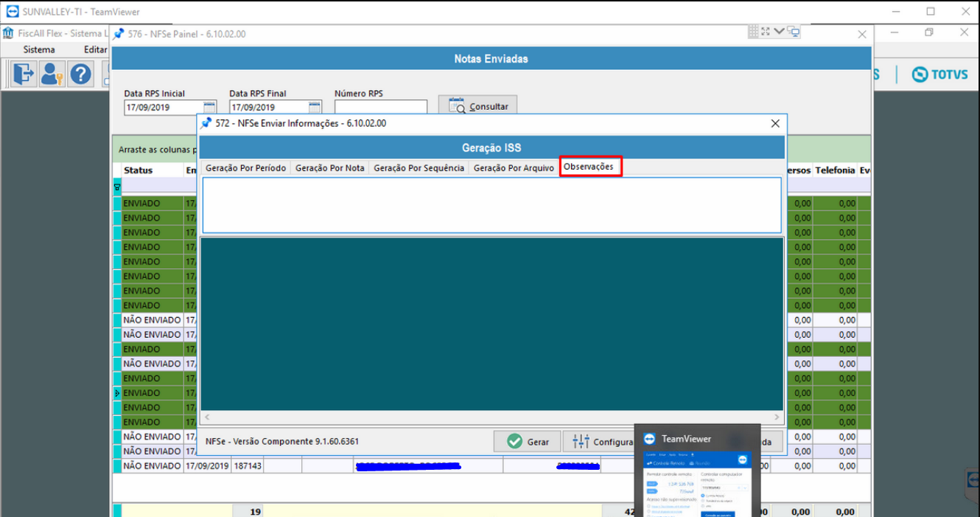Click the Configura button
This screenshot has height=517, width=980.
(600, 442)
